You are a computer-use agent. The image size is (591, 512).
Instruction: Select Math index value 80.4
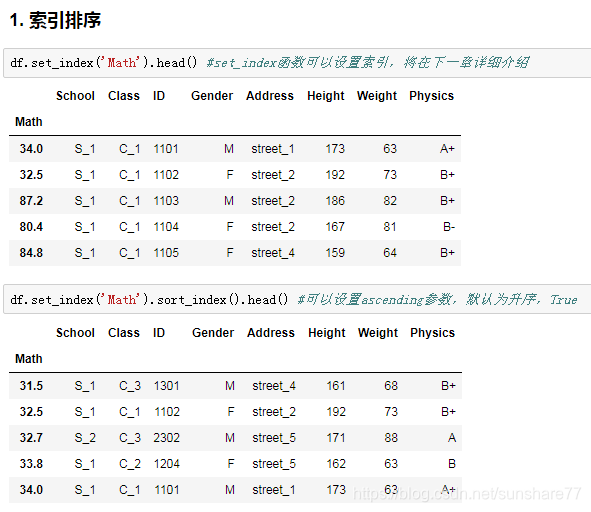[x=31, y=227]
